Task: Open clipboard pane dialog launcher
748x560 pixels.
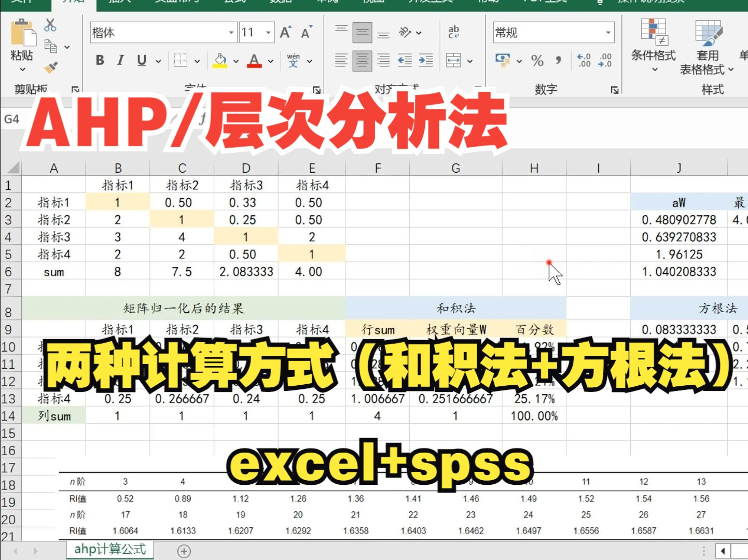Action: click(75, 90)
